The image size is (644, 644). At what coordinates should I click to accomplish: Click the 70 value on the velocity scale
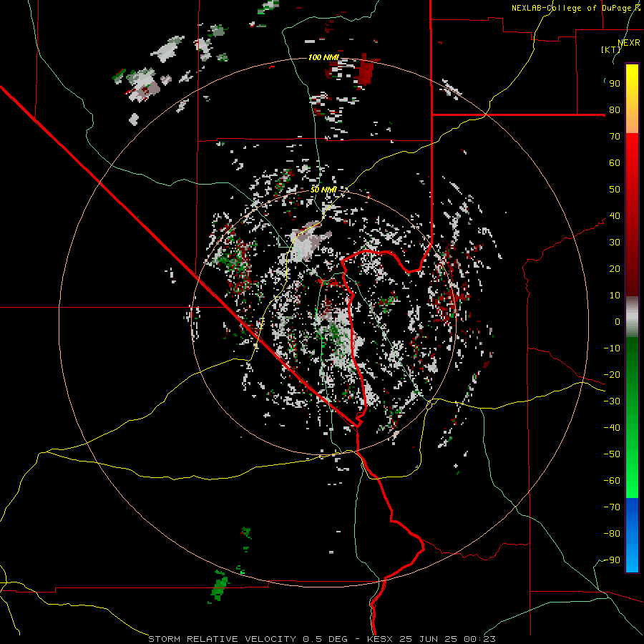tap(615, 137)
